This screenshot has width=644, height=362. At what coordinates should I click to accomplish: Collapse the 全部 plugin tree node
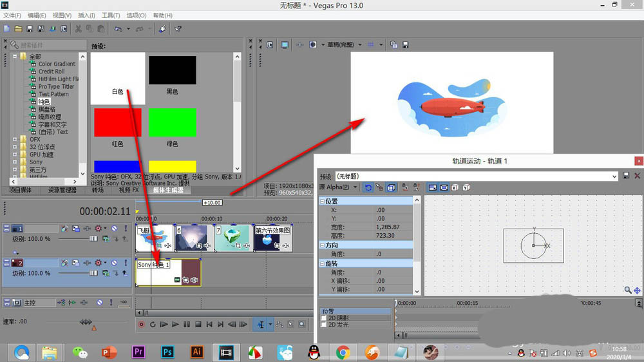coord(15,56)
